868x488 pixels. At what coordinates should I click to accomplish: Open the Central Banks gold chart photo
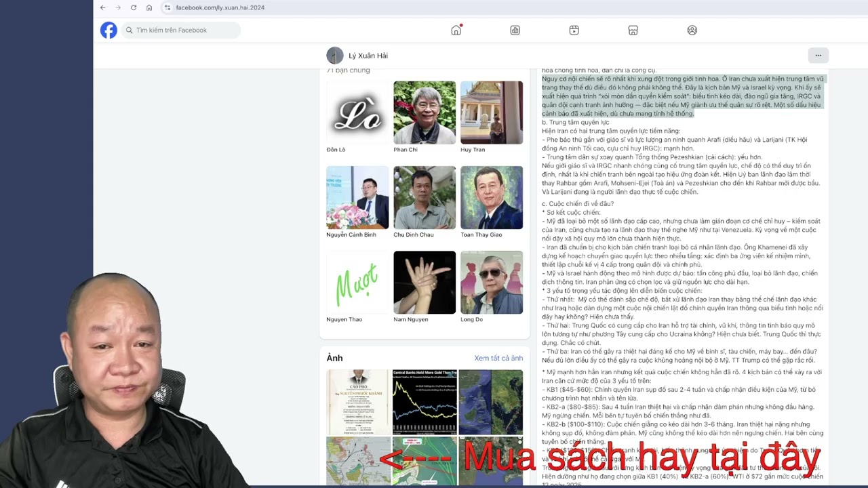click(x=425, y=402)
